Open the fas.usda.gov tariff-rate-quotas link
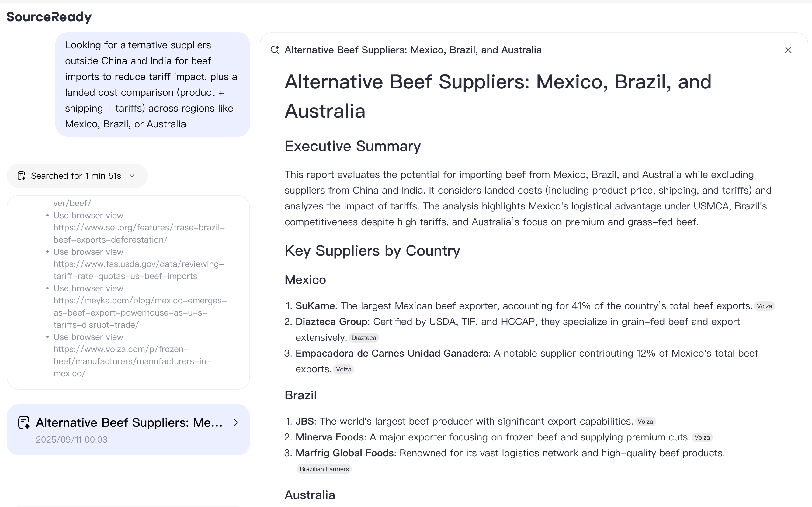Viewport: 812px width, 507px height. pyautogui.click(x=138, y=270)
